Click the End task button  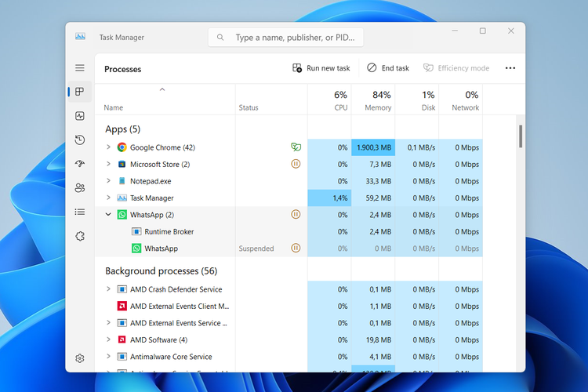[388, 68]
